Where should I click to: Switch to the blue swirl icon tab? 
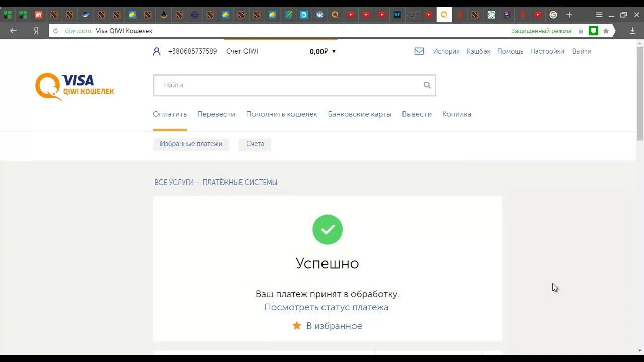[491, 15]
